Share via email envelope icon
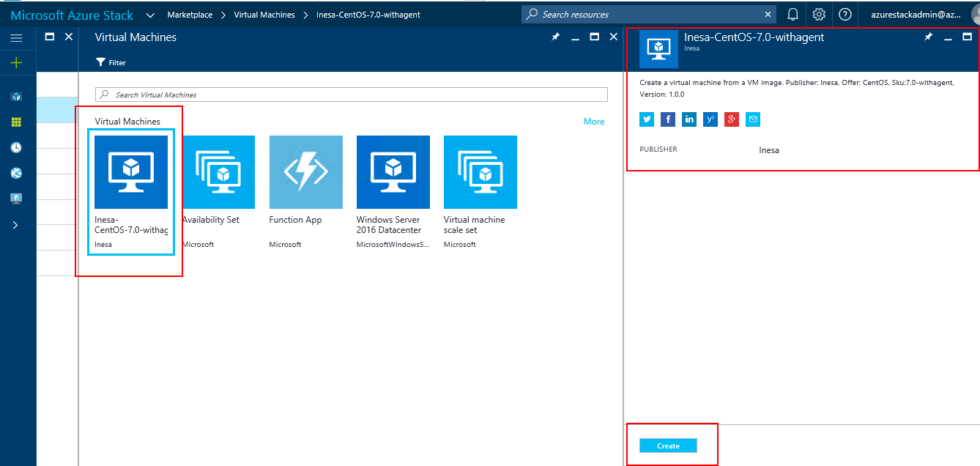Viewport: 980px width, 466px height. pyautogui.click(x=753, y=119)
